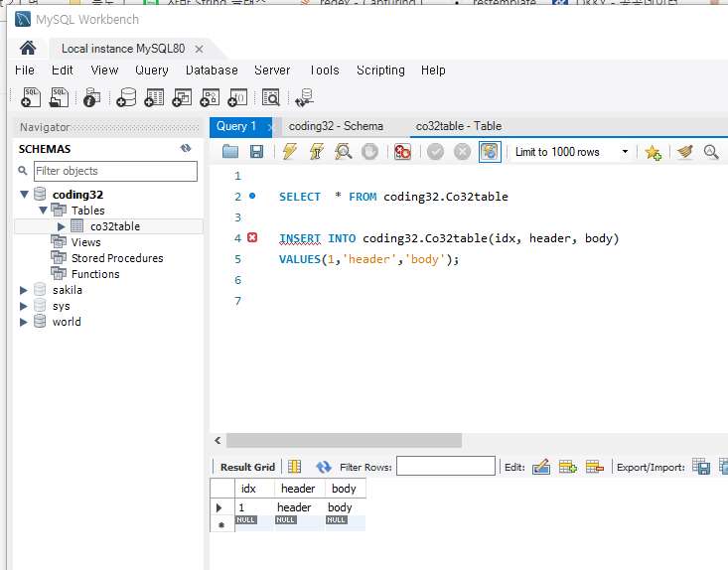The height and width of the screenshot is (570, 728).
Task: Create a new stored procedure icon
Action: click(210, 97)
